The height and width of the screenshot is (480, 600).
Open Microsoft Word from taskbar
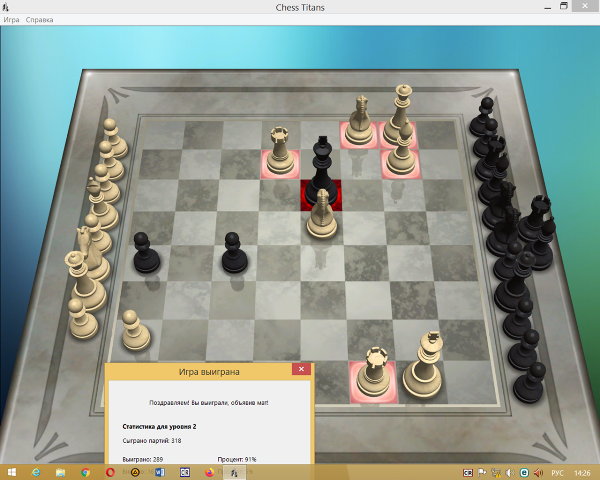[x=159, y=472]
